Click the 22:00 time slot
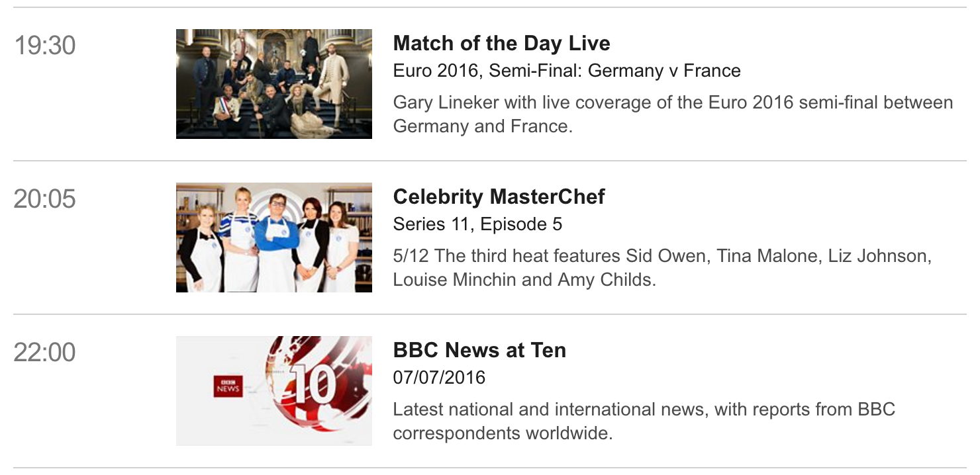980x475 pixels. (45, 353)
